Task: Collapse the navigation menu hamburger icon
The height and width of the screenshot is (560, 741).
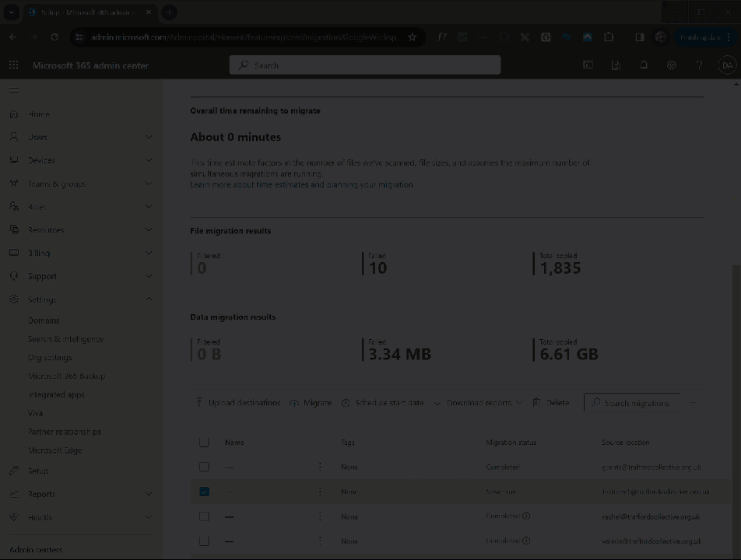Action: [x=14, y=90]
